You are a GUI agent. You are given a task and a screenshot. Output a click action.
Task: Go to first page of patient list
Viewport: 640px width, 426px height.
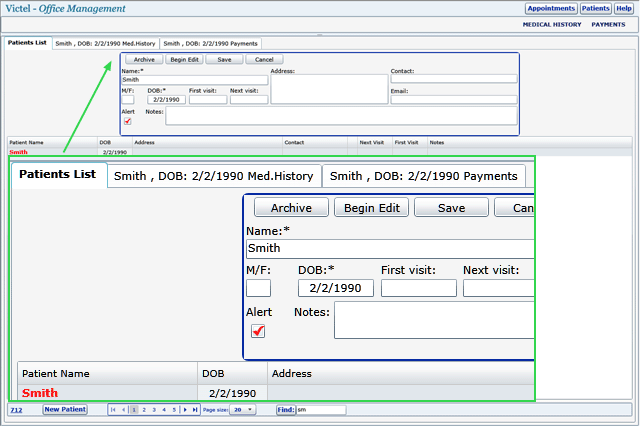[113, 410]
